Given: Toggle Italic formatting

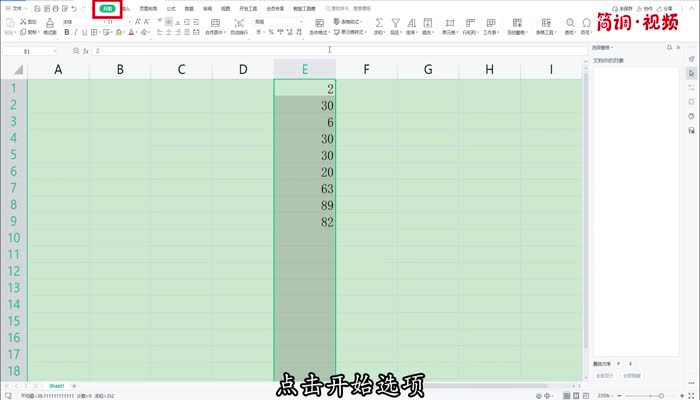Looking at the screenshot, I should [77, 32].
